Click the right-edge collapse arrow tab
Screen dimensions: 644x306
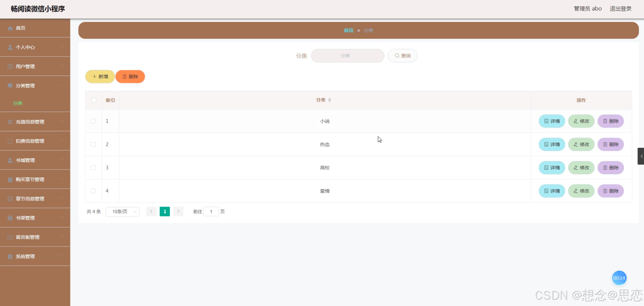[641, 156]
